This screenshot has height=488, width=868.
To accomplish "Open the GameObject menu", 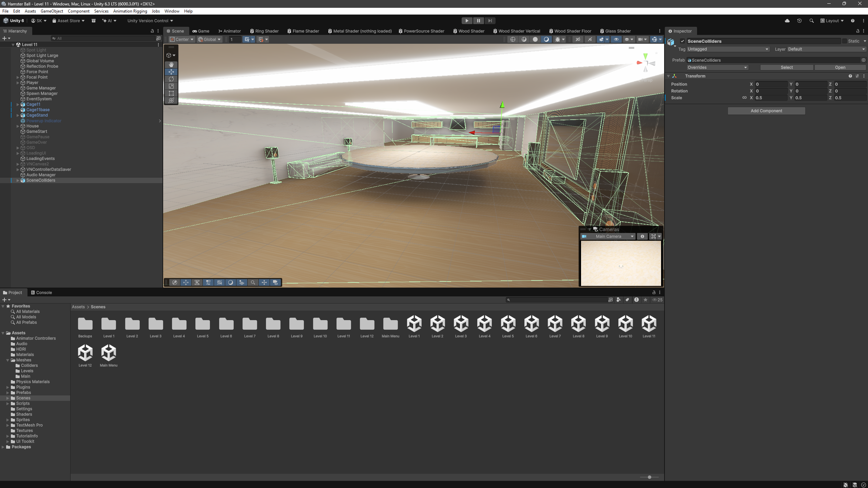I will pos(52,11).
